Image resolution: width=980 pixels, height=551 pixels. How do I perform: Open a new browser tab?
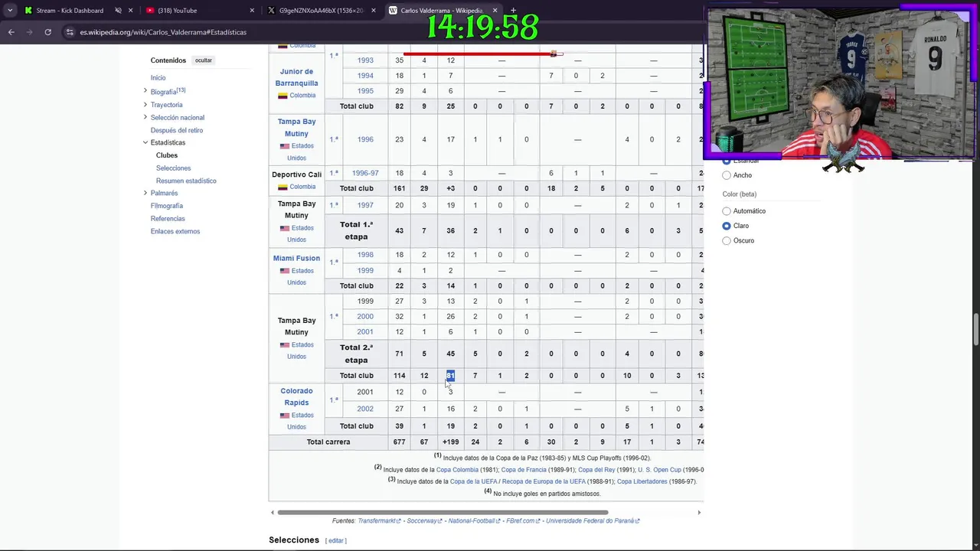click(x=513, y=11)
